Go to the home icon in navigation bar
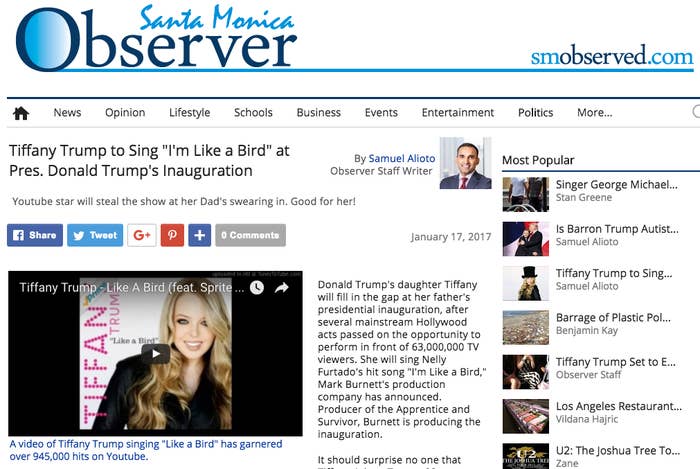 pyautogui.click(x=21, y=113)
